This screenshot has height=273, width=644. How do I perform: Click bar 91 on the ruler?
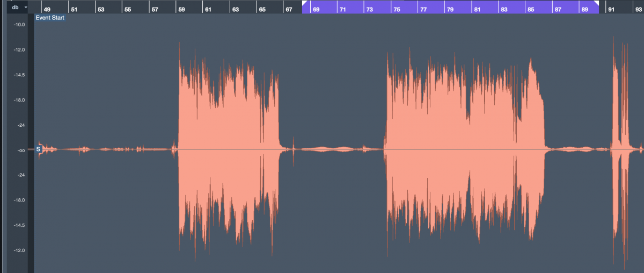click(x=611, y=10)
